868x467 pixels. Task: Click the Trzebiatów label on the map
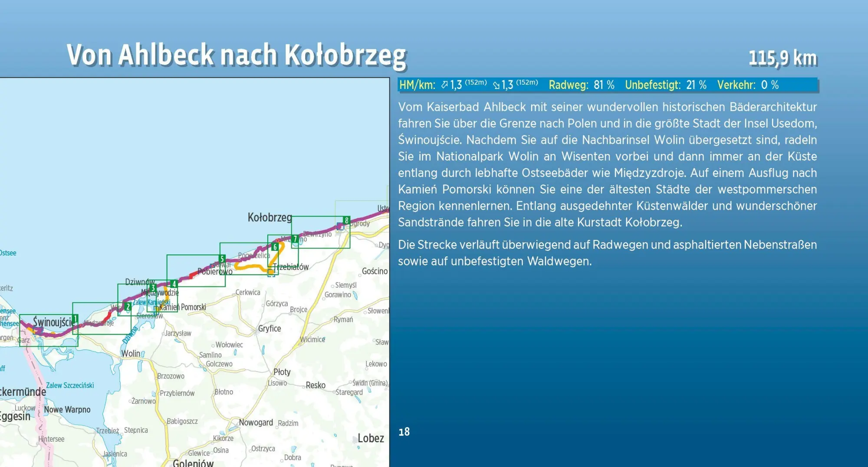(x=291, y=267)
